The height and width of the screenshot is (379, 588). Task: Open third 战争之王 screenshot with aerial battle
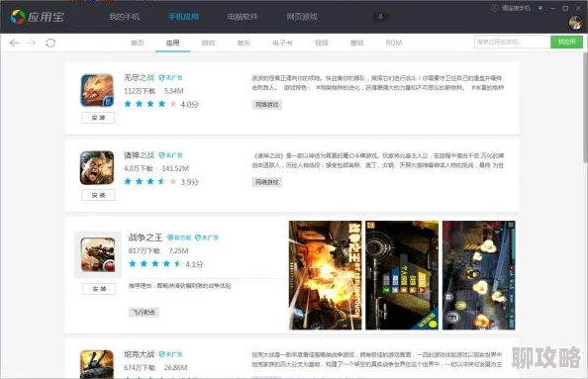click(479, 275)
